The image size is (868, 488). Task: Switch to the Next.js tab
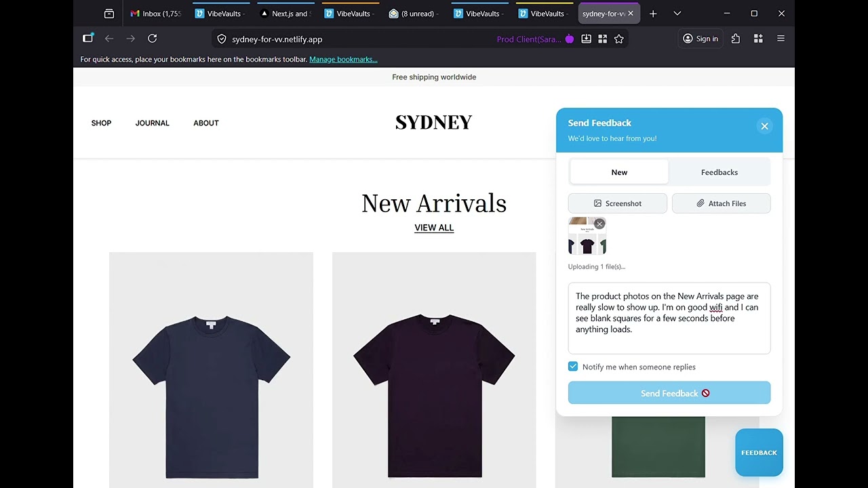[285, 14]
